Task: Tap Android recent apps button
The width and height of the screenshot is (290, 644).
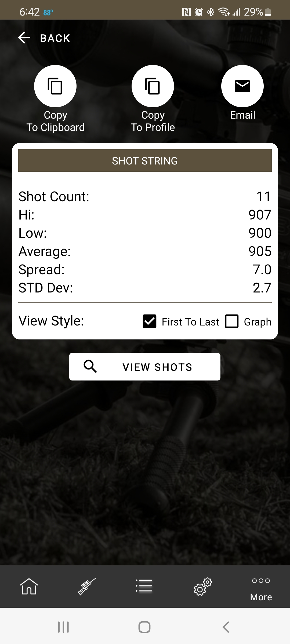Action: (x=63, y=627)
